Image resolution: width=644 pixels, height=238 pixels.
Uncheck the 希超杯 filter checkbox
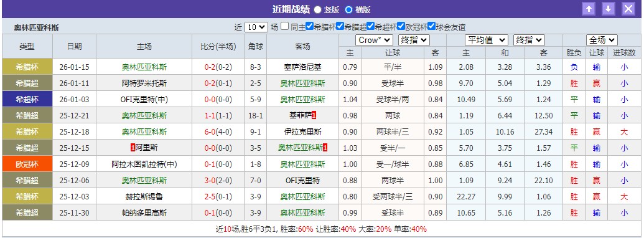[370, 27]
